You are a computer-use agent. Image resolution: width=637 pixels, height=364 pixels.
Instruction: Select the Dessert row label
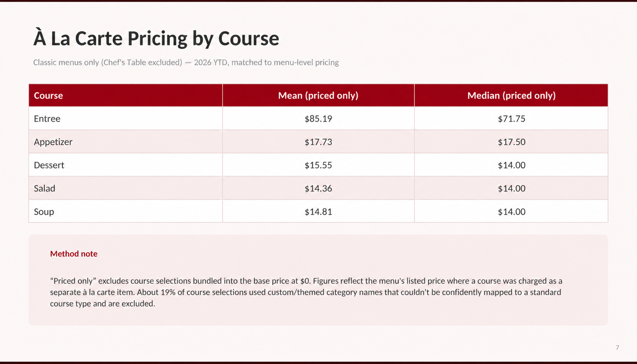click(x=49, y=165)
